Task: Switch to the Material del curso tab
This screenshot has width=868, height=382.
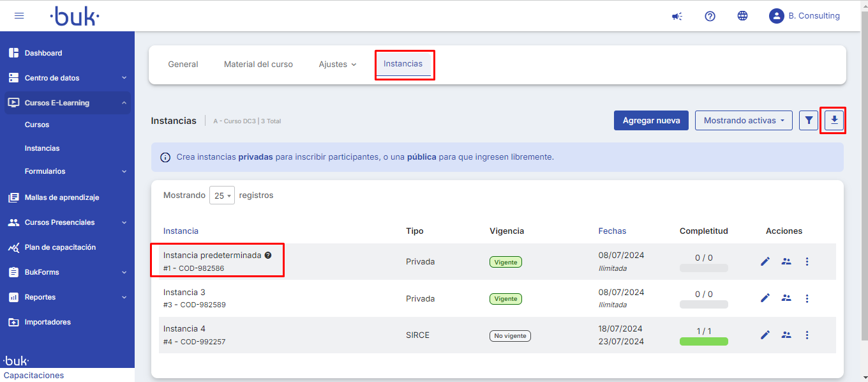Action: tap(258, 65)
